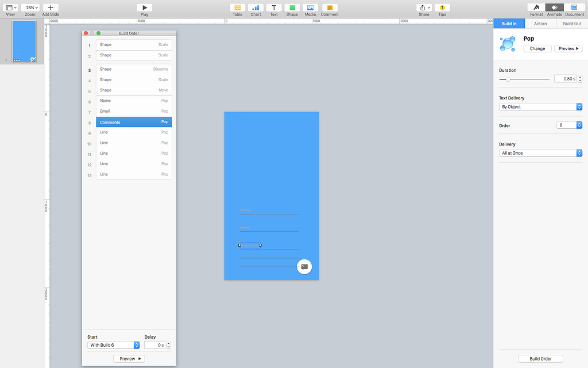This screenshot has width=588, height=368.
Task: Open the Shape picker
Action: click(x=292, y=7)
